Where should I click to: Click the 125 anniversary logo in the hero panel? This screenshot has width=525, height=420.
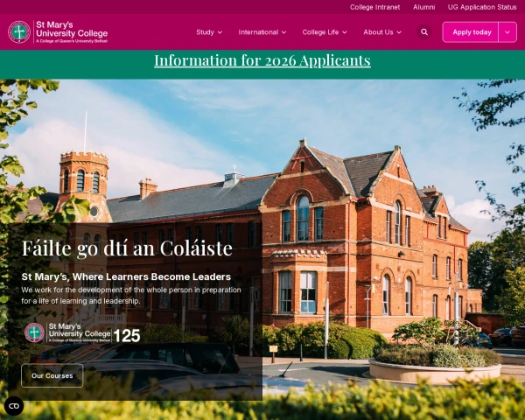coord(82,332)
